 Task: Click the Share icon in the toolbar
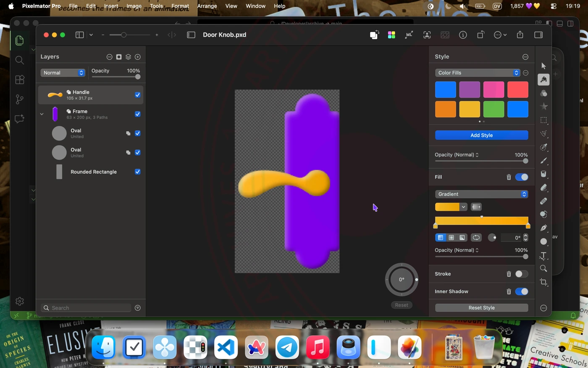pos(520,34)
